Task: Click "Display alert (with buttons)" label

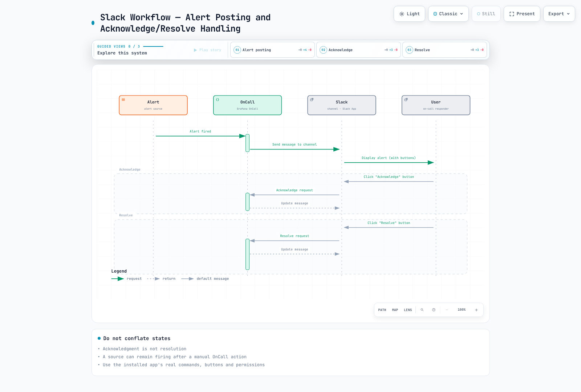Action: [389, 158]
